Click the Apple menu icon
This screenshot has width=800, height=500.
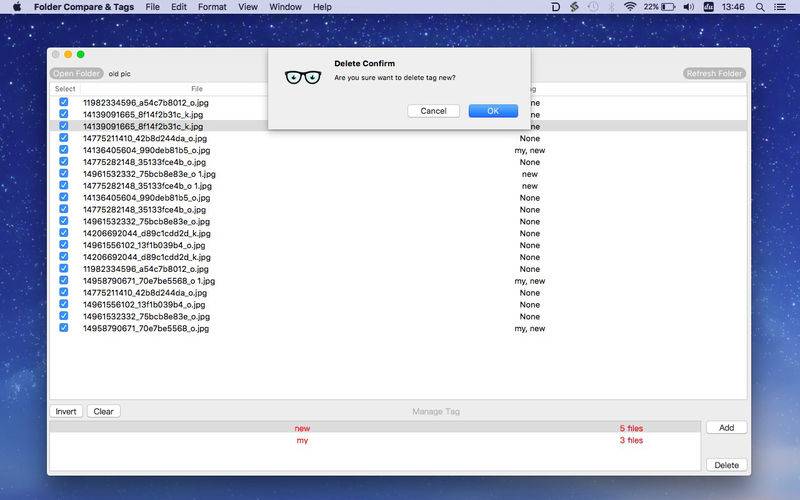coord(17,7)
